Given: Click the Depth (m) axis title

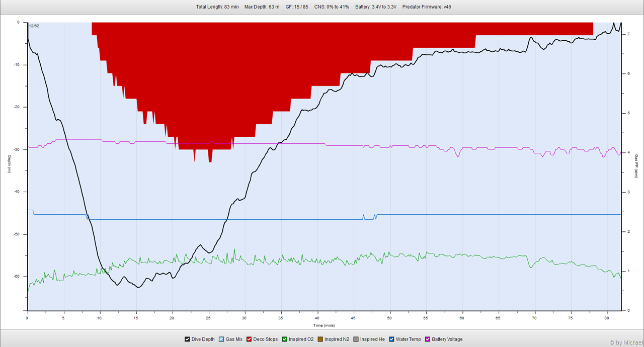Looking at the screenshot, I should pos(9,164).
